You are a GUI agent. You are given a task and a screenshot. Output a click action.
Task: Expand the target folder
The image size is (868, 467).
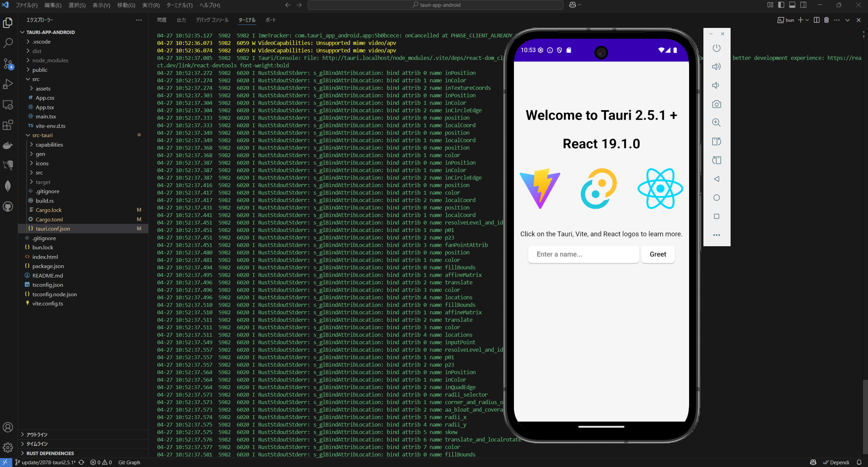click(43, 182)
